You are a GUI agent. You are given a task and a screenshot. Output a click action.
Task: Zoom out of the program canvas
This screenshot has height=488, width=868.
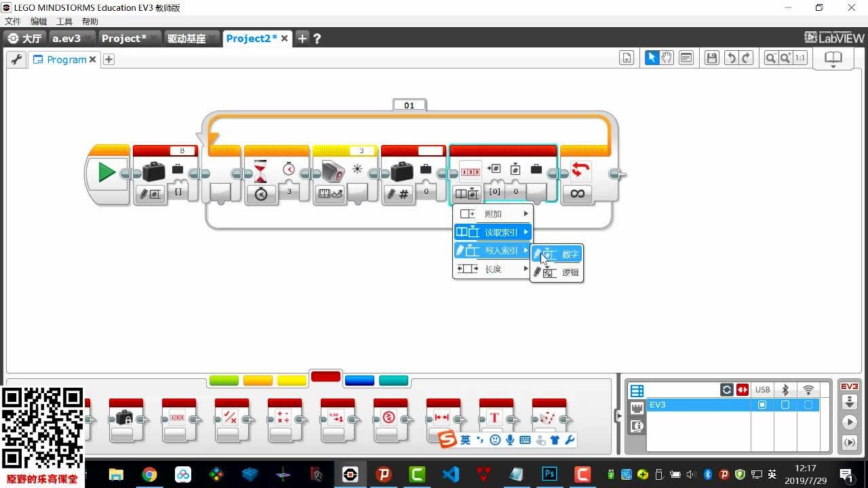tap(770, 58)
